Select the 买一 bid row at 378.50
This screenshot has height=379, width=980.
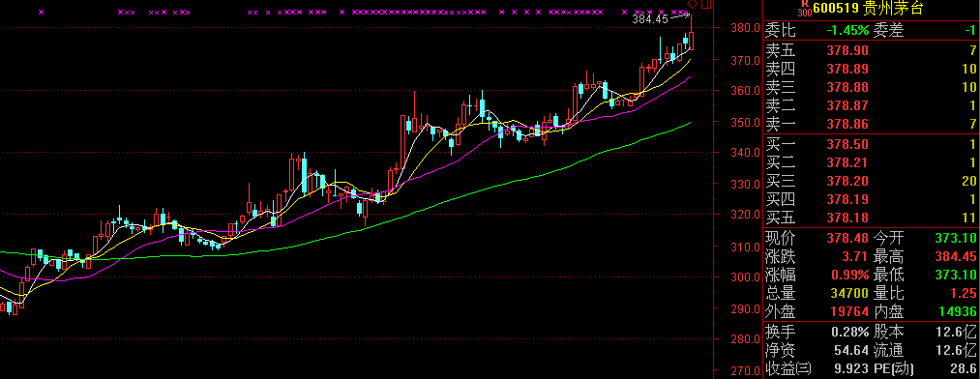pos(871,145)
